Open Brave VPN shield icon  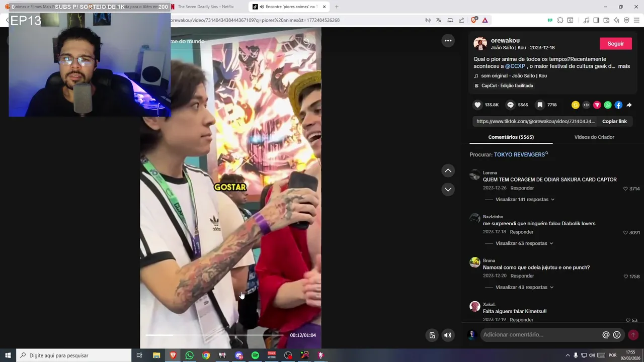tap(626, 20)
